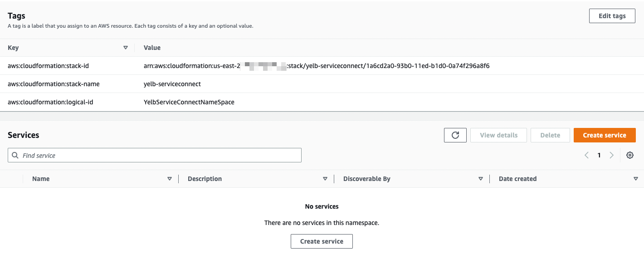Select the aws:cloudformation:stack-name tag row
644x264 pixels.
322,84
